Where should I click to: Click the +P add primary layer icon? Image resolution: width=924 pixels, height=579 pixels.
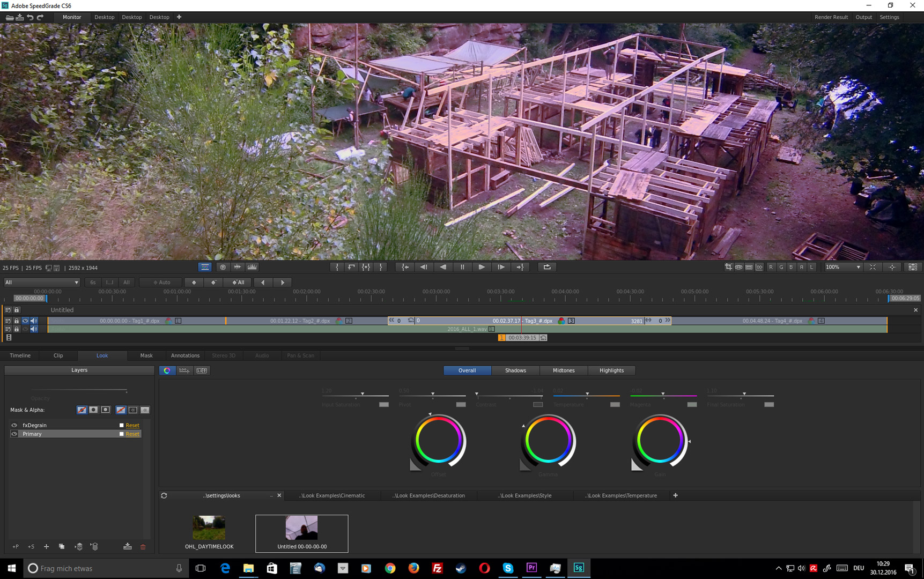[x=16, y=547]
